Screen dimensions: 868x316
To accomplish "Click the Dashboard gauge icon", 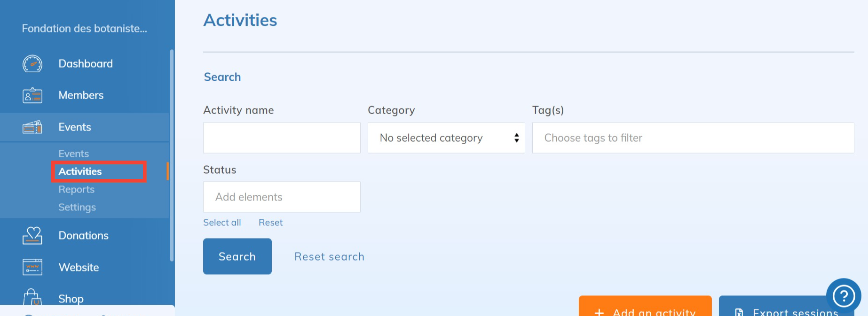I will click(x=32, y=64).
